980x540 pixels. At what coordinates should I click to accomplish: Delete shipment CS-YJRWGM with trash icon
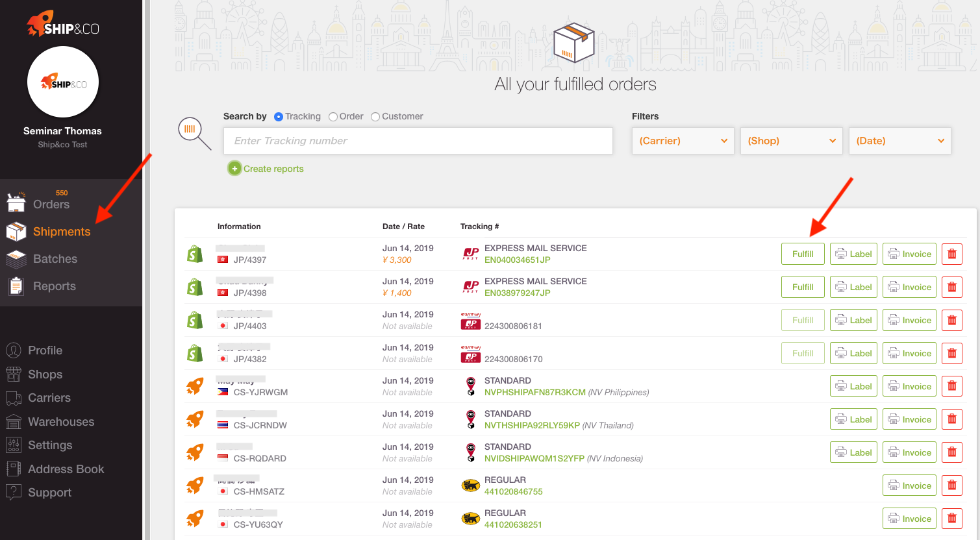tap(952, 386)
